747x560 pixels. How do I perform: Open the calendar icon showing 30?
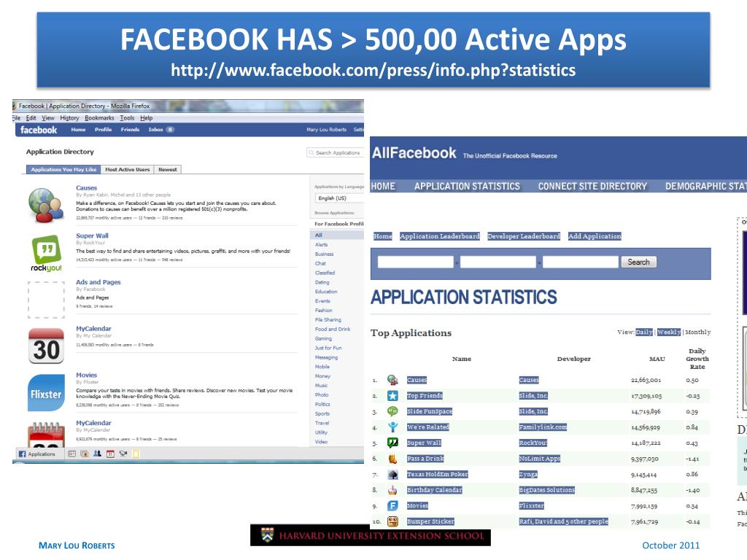coord(46,346)
